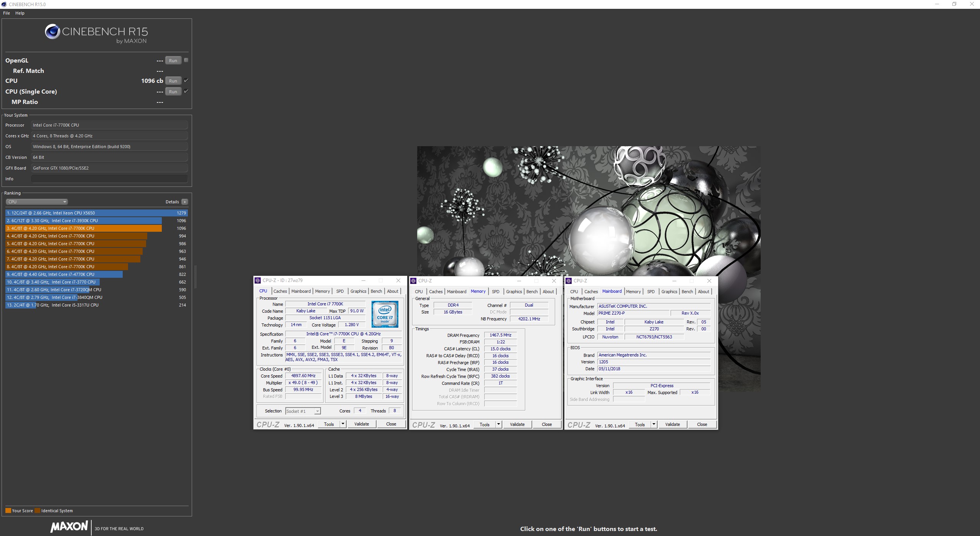Click the BIOS Date value 05/11/2018

pyautogui.click(x=654, y=369)
